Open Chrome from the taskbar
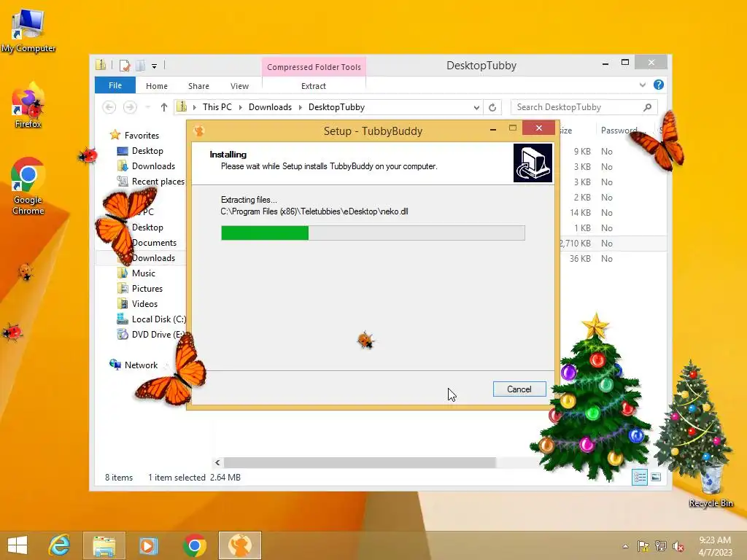Screen dimensions: 747x560 click(x=194, y=545)
